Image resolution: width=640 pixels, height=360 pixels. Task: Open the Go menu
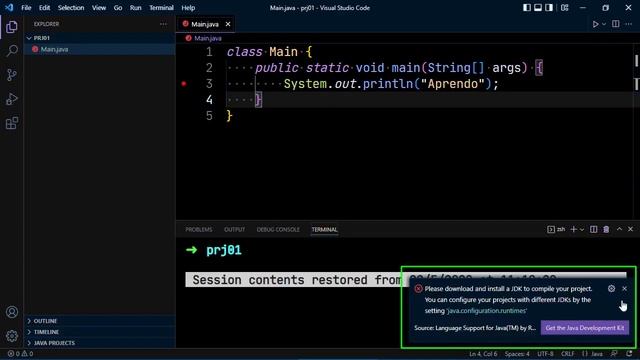click(118, 8)
